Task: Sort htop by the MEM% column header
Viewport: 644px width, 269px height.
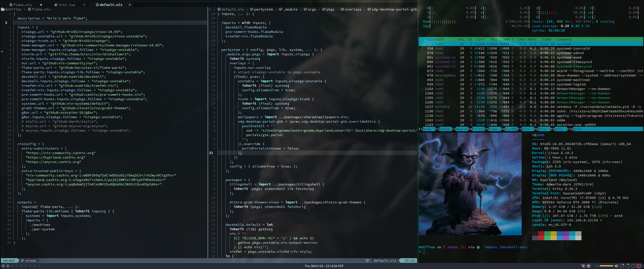Action: pos(532,39)
